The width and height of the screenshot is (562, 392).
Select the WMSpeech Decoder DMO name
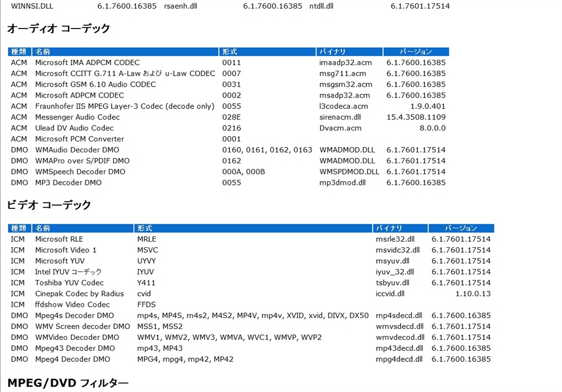coord(80,172)
